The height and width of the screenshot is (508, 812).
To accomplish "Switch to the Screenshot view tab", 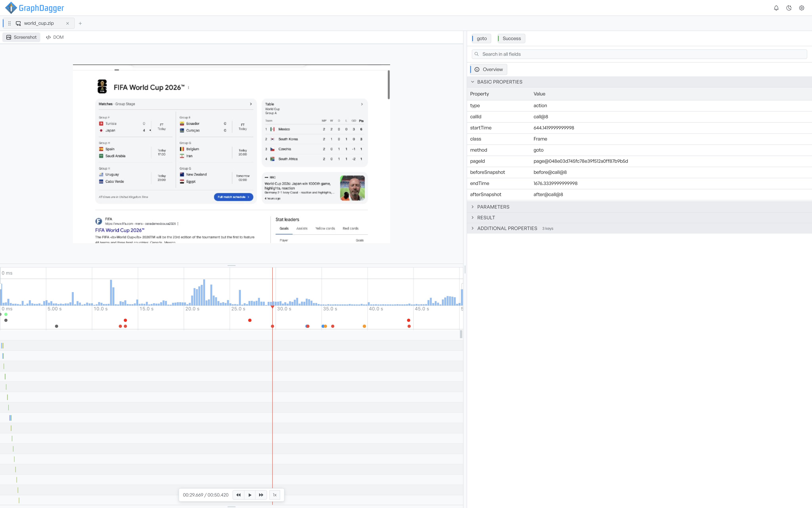I will point(21,37).
